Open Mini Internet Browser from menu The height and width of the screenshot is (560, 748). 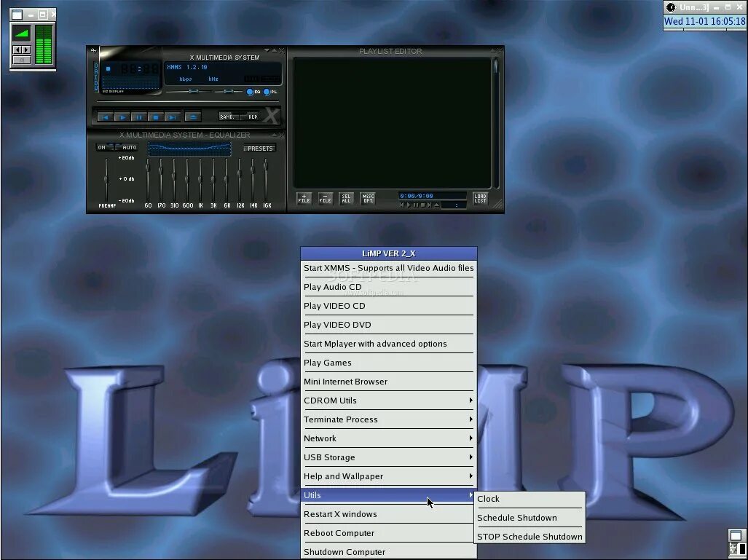(389, 382)
